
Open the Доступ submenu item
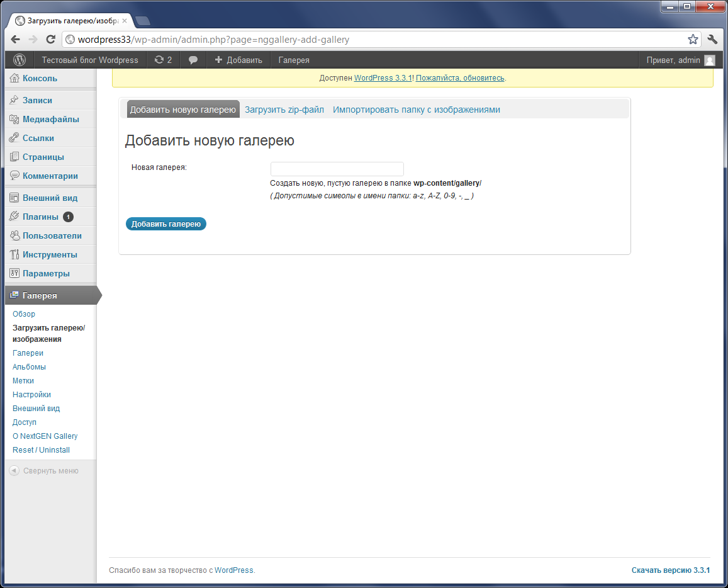tap(24, 422)
